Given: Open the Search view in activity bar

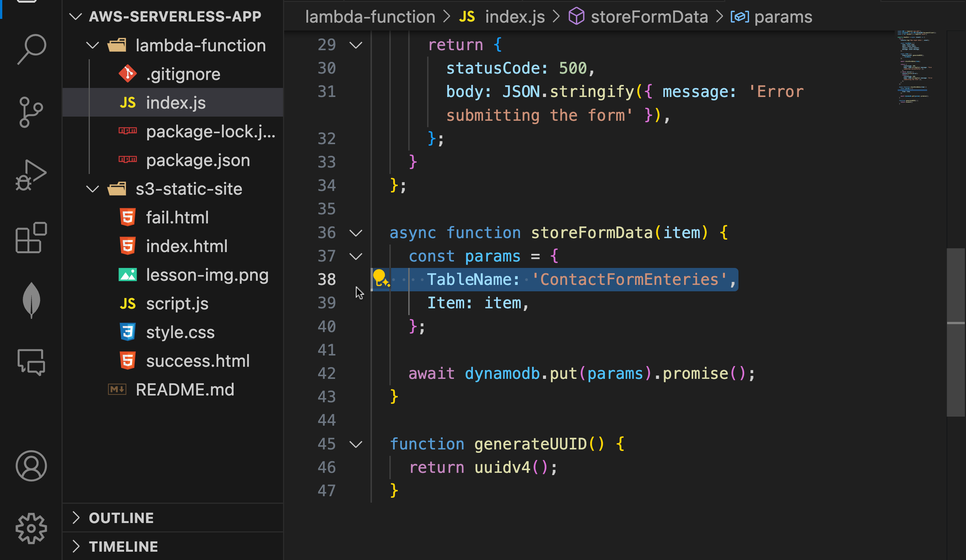Looking at the screenshot, I should point(31,49).
